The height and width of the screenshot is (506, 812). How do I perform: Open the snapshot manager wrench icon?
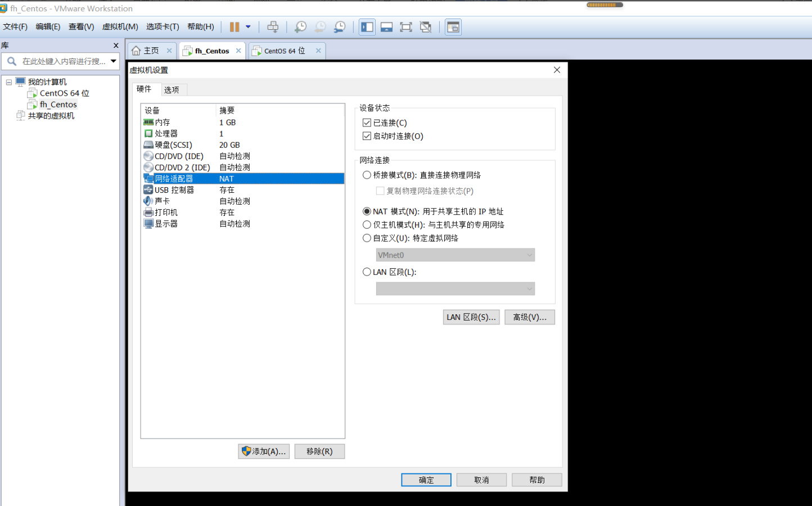tap(340, 27)
